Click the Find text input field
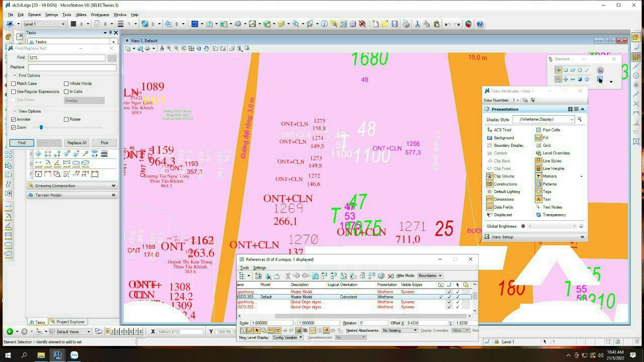Screen dimensions: 644x362 click(67, 58)
